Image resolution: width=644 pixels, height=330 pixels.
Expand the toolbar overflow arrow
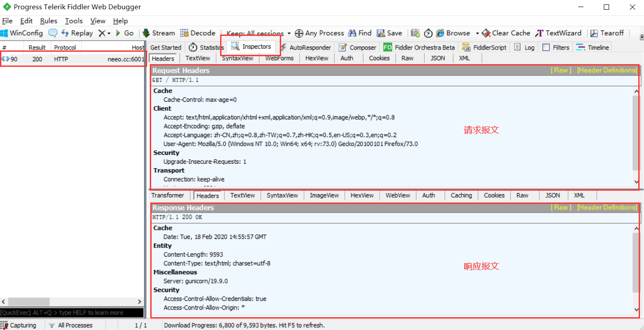point(641,37)
